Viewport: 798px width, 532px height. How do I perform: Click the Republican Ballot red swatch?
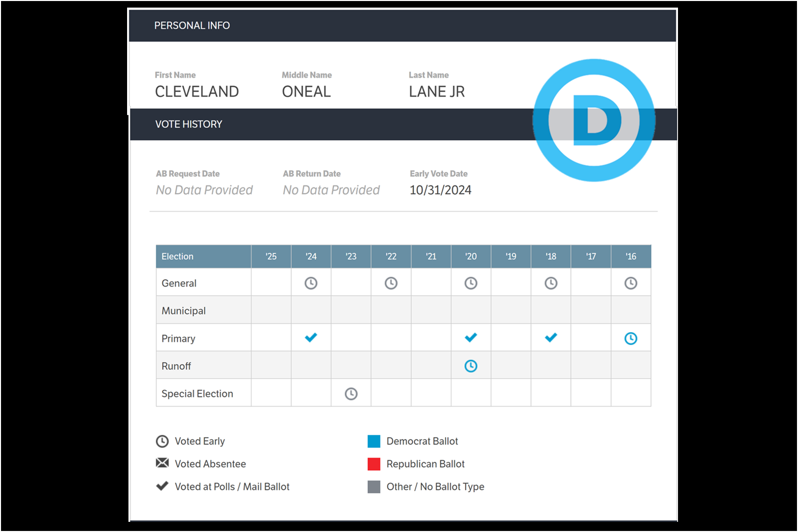pos(374,464)
